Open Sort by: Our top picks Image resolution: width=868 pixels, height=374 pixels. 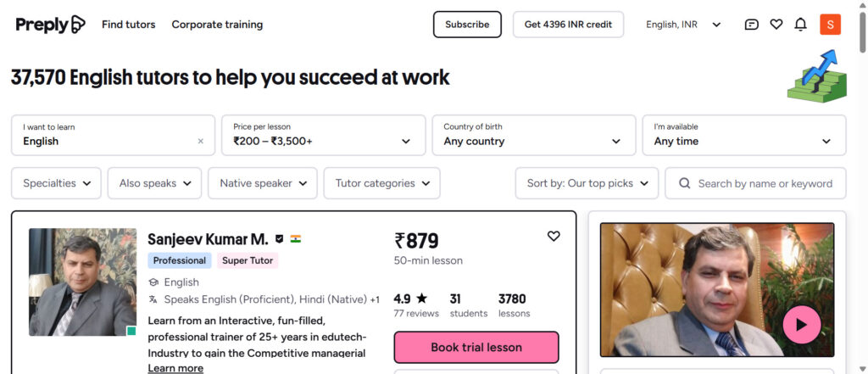tap(587, 183)
